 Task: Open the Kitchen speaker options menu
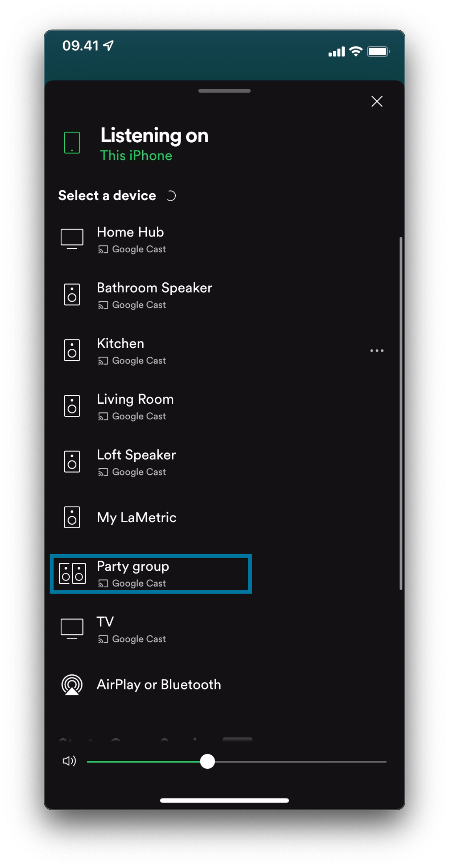pos(377,350)
